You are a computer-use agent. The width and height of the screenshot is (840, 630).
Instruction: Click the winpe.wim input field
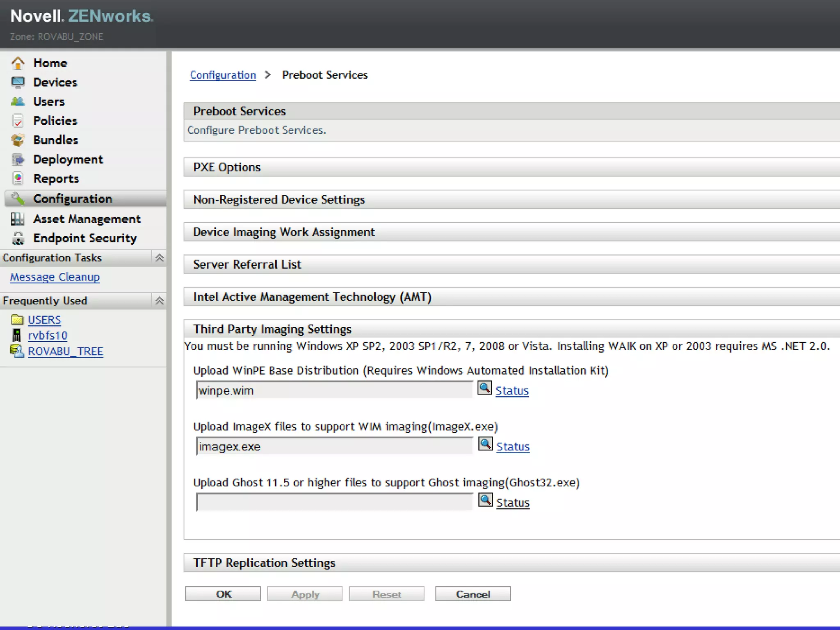tap(334, 390)
